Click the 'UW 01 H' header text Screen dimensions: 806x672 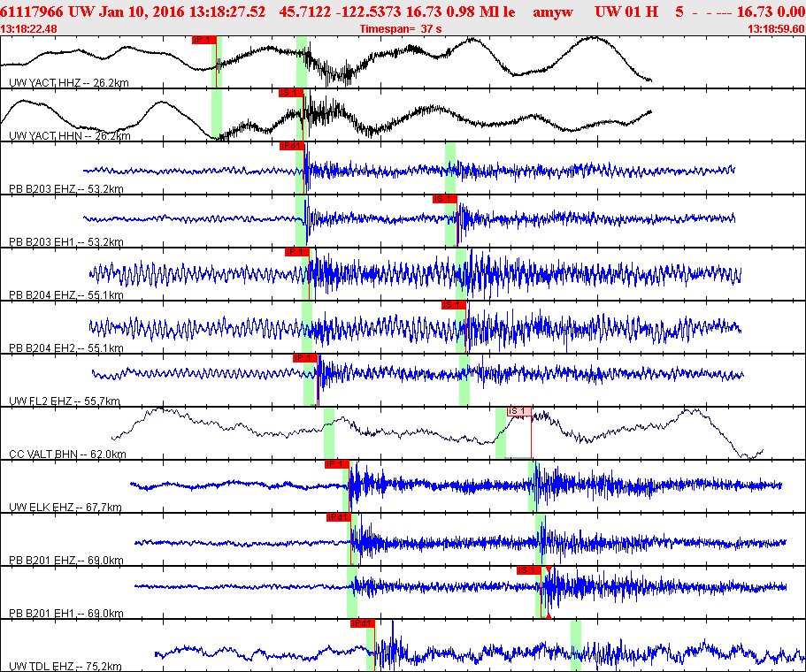click(x=626, y=11)
